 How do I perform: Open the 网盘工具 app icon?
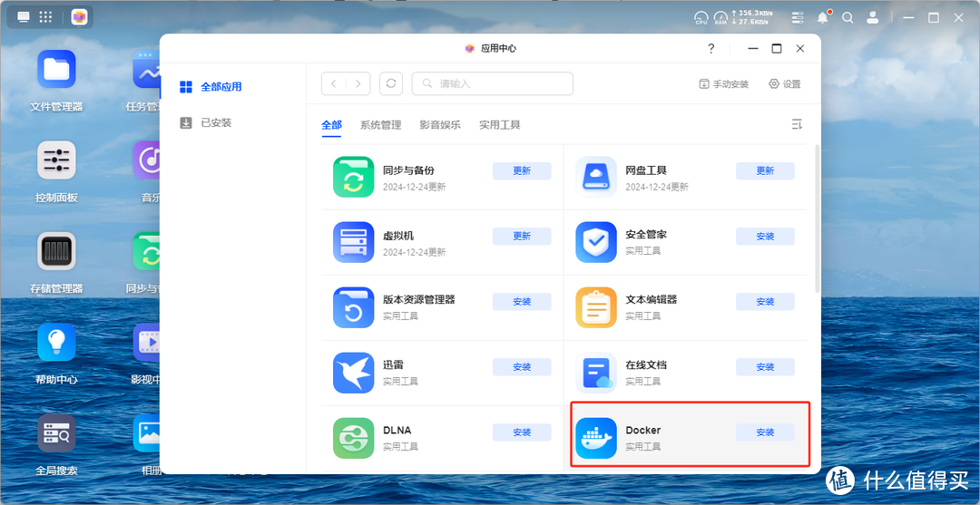[595, 177]
